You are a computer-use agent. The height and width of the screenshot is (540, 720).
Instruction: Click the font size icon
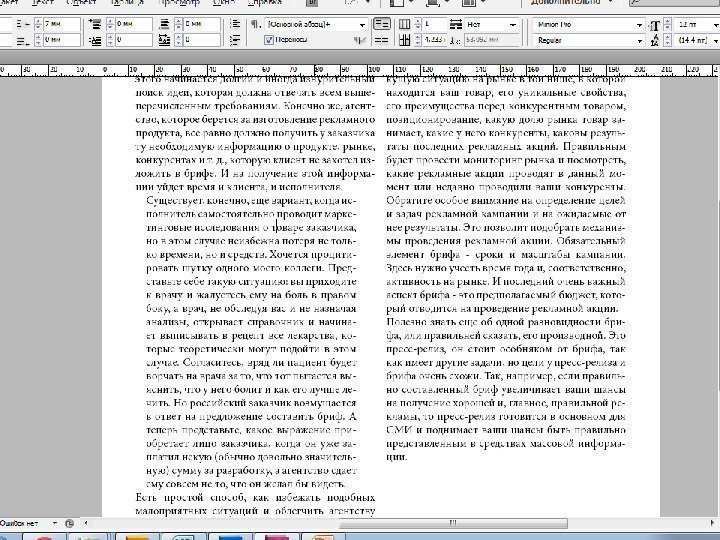(654, 25)
